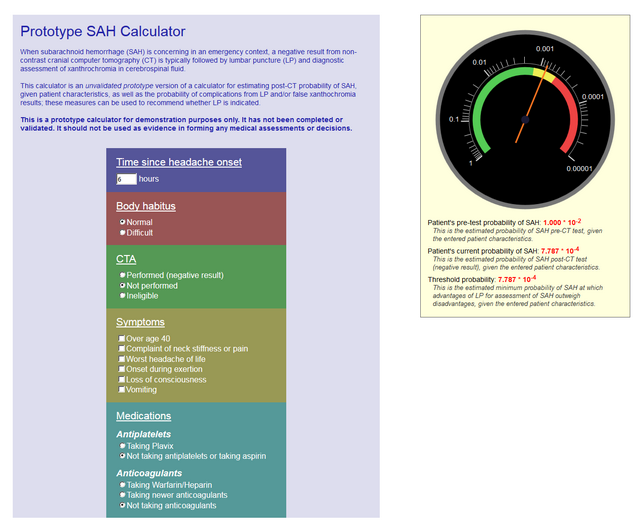This screenshot has height=525, width=644.
Task: Click the Threshold probability value
Action: 517,279
